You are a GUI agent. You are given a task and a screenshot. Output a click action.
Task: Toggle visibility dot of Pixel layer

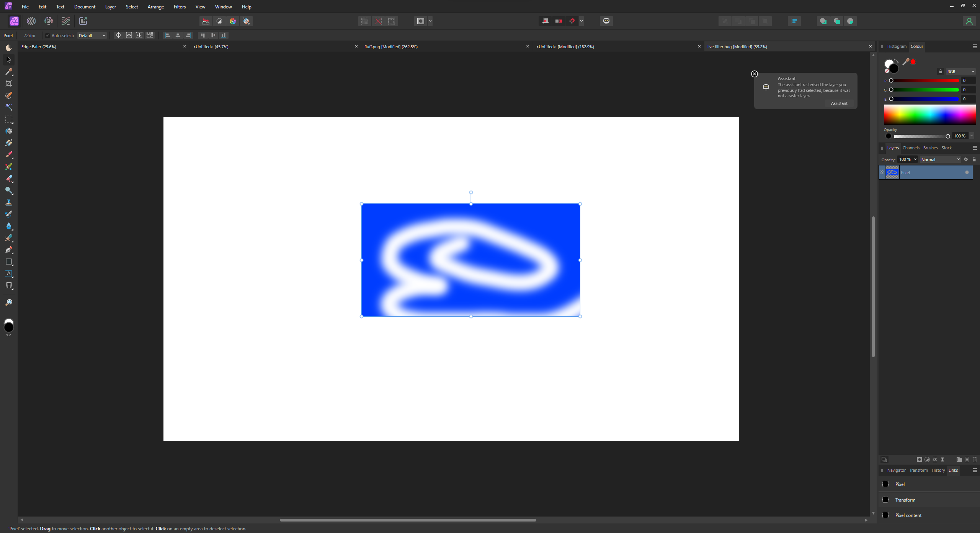coord(967,172)
